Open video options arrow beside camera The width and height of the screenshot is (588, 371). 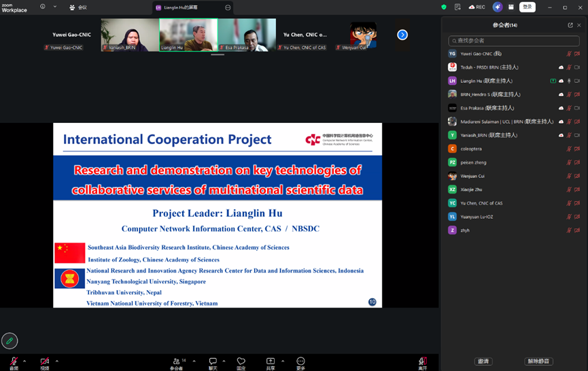(57, 361)
